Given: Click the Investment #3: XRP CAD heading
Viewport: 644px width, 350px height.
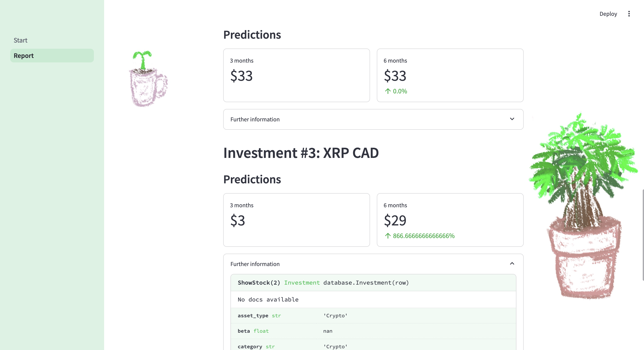Looking at the screenshot, I should coord(301,153).
